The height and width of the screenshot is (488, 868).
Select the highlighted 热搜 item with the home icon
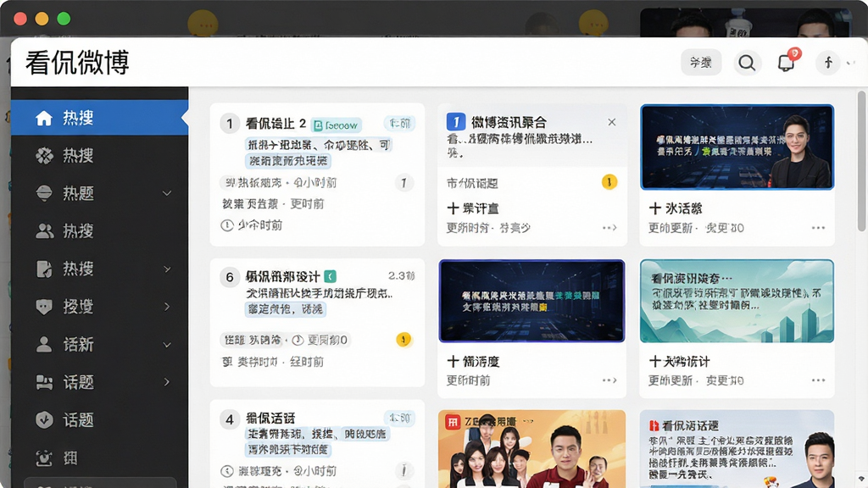[x=100, y=118]
